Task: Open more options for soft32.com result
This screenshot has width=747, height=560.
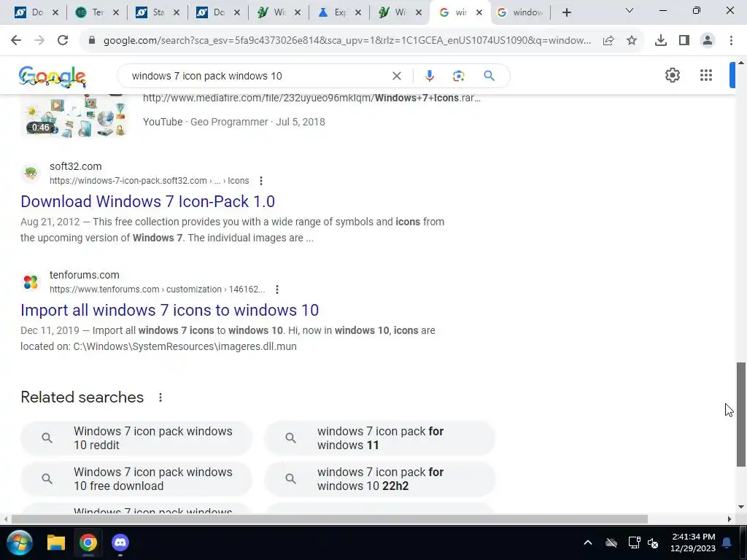Action: click(x=261, y=181)
